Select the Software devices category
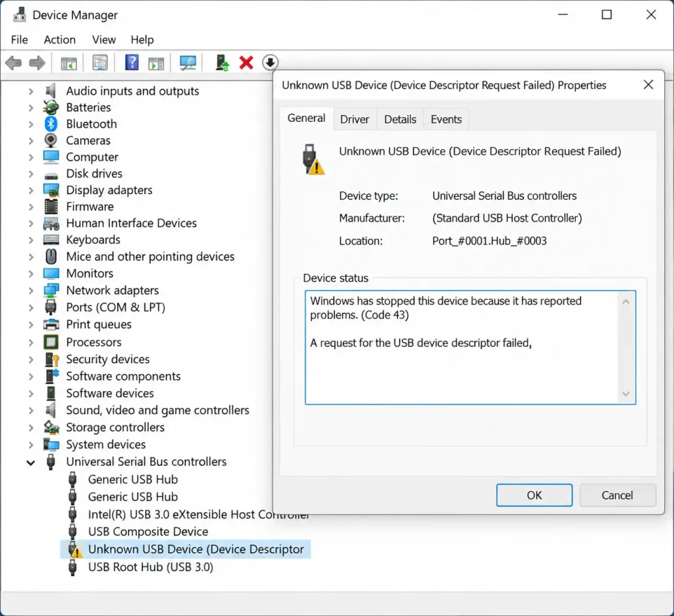This screenshot has width=674, height=616. tap(110, 394)
